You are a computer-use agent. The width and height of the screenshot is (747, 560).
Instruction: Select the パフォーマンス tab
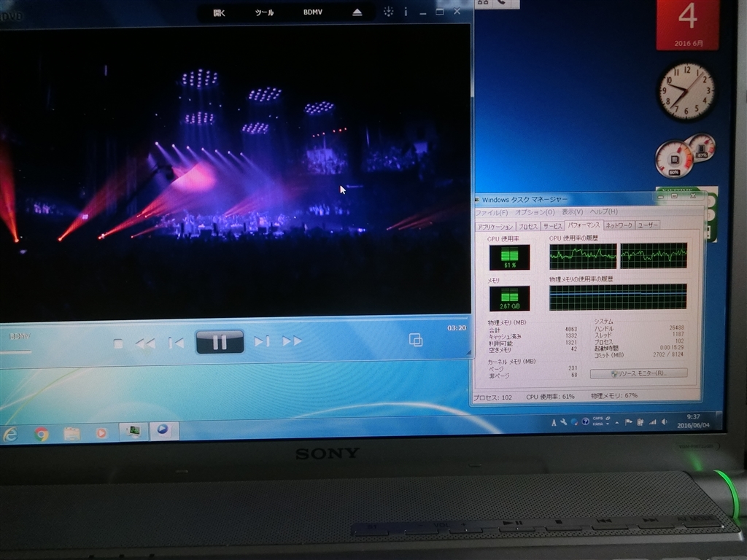[584, 225]
